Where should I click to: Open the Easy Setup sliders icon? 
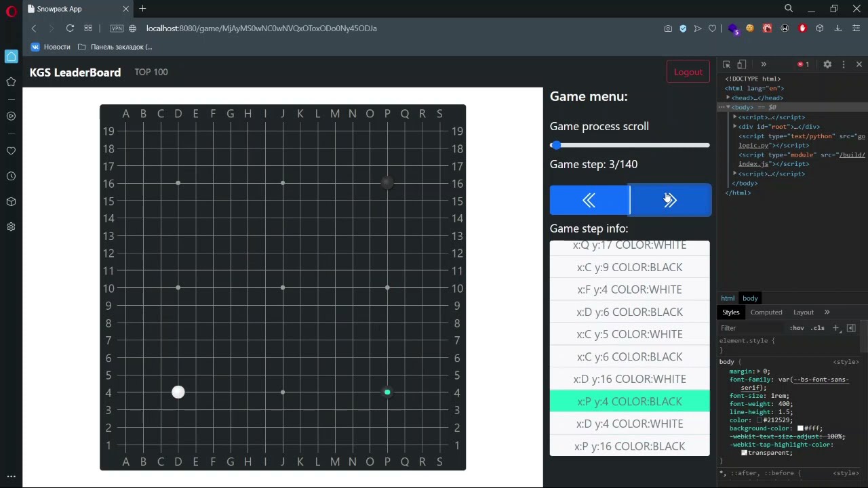click(856, 28)
